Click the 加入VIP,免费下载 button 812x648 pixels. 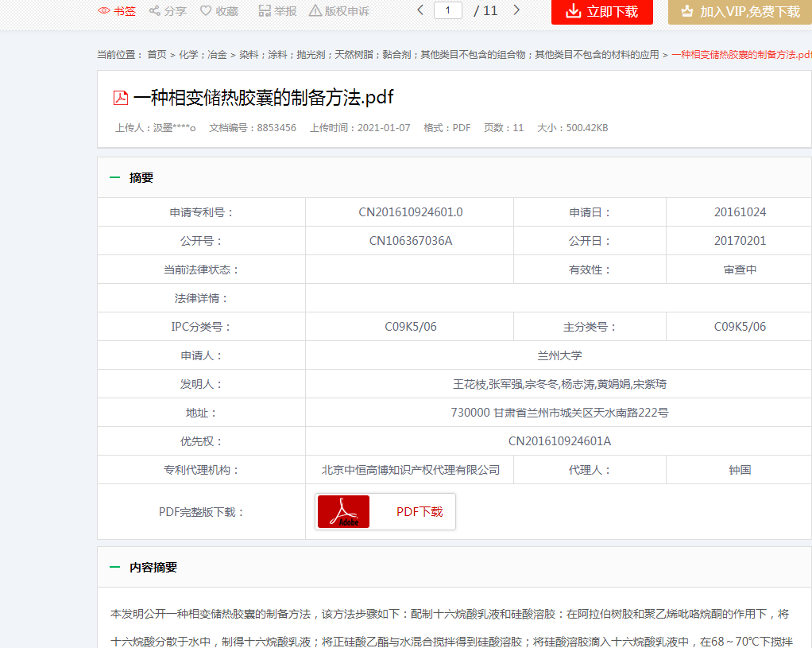[x=740, y=12]
